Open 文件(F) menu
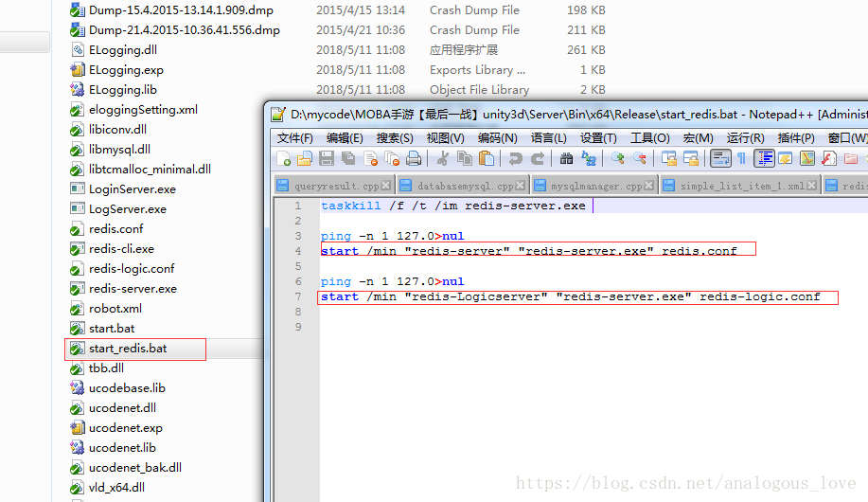The height and width of the screenshot is (502, 868). [x=295, y=138]
